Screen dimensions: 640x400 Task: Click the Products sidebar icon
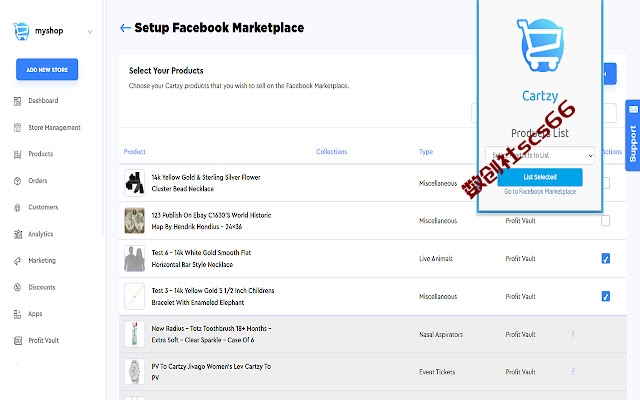tap(18, 154)
